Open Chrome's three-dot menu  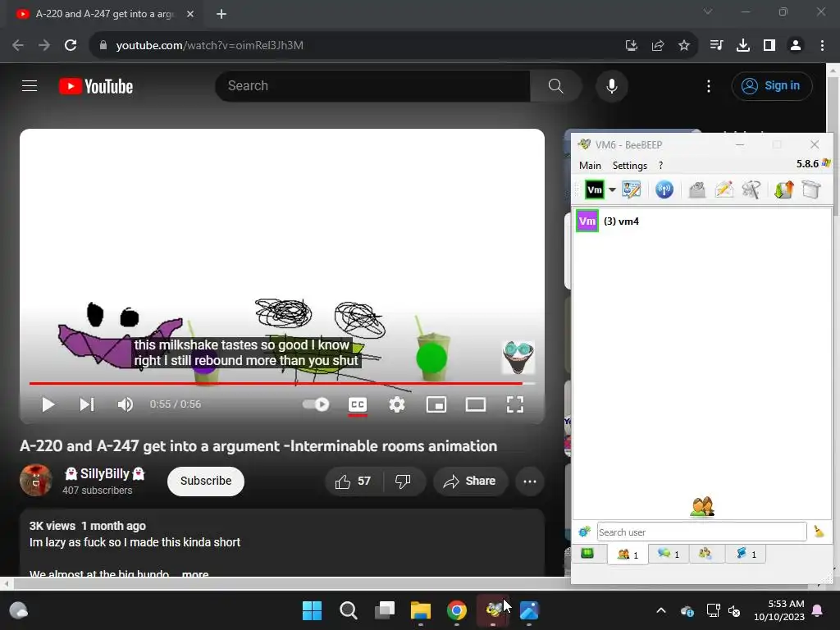822,46
